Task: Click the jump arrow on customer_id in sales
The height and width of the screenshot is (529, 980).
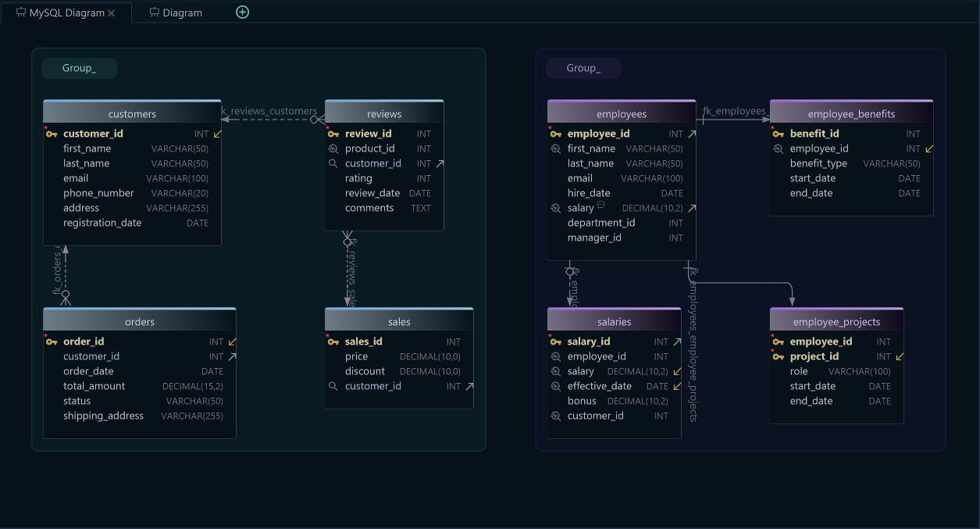Action: pyautogui.click(x=469, y=385)
